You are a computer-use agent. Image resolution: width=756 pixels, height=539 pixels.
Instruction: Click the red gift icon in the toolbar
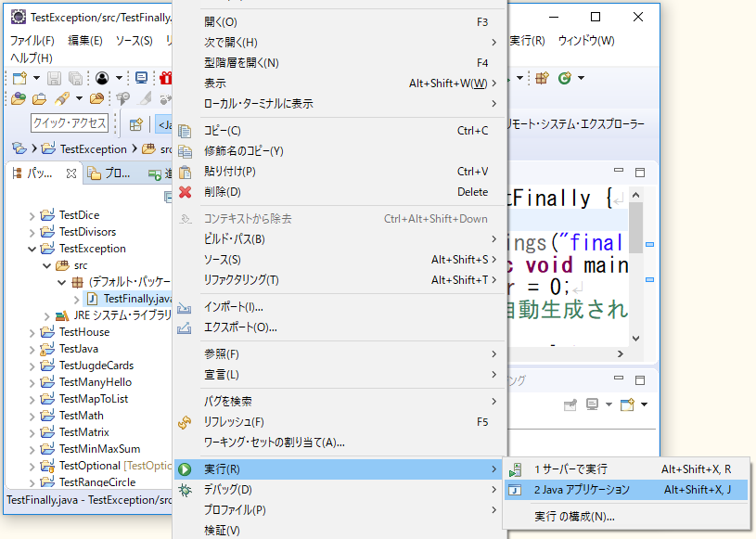(x=165, y=78)
